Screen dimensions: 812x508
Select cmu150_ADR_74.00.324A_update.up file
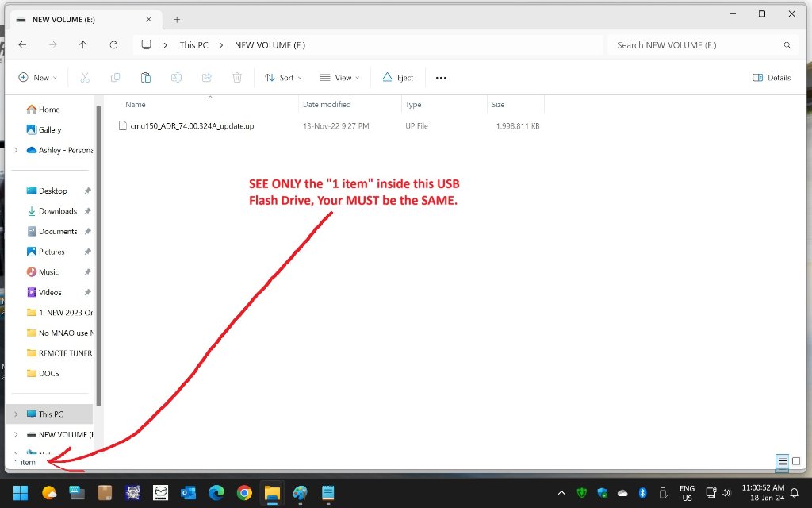192,126
